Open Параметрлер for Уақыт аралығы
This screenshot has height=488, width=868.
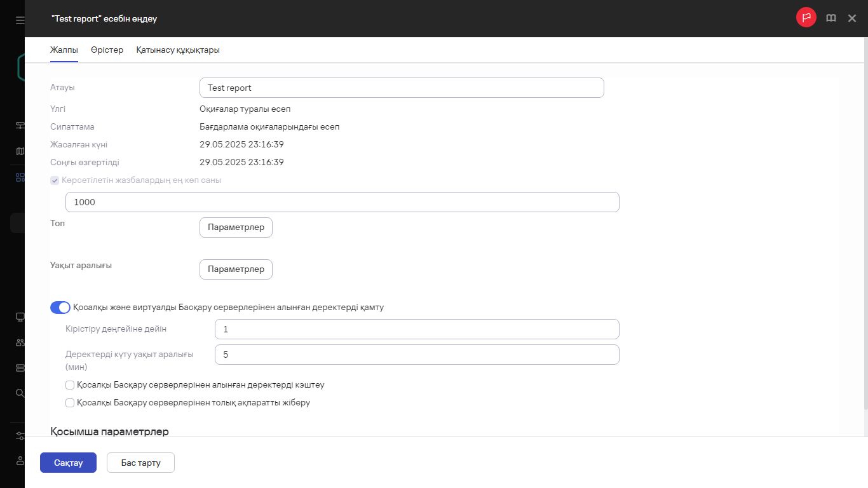pos(236,269)
